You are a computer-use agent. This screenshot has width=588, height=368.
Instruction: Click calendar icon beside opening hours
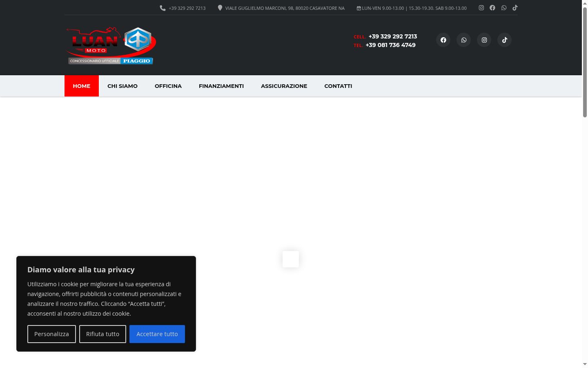[359, 8]
